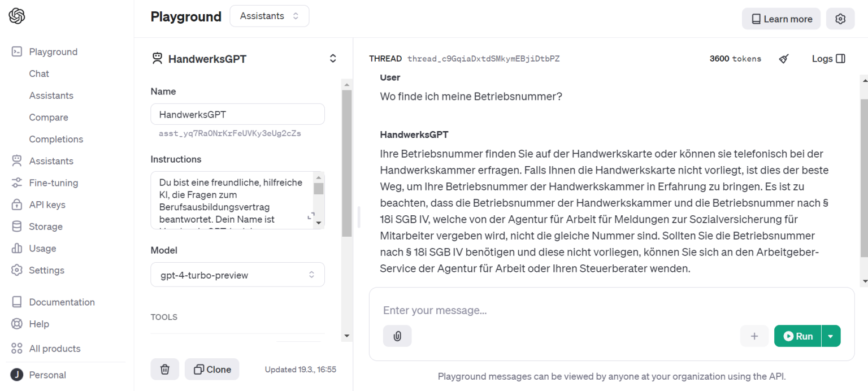Open the Model dropdown showing gpt-4-turbo-preview

point(237,275)
